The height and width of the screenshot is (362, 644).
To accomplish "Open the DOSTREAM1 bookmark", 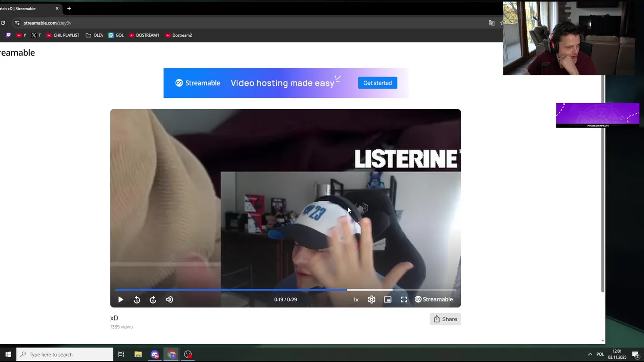I will coord(144,35).
